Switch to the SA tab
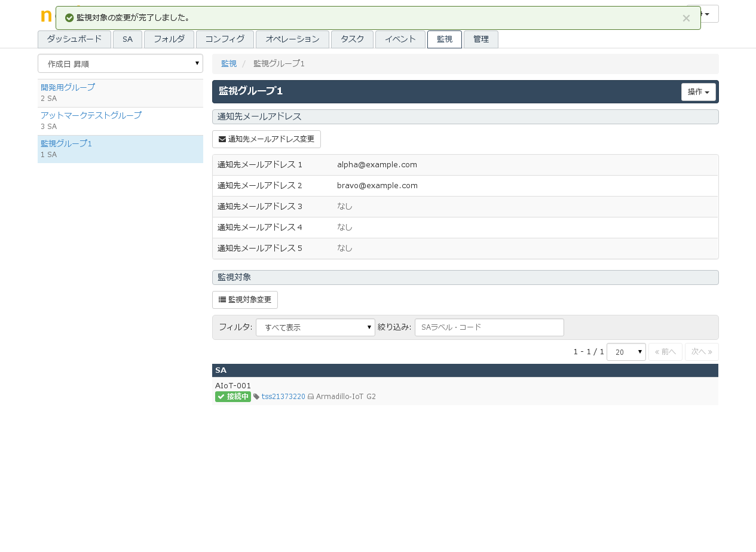 coord(127,39)
